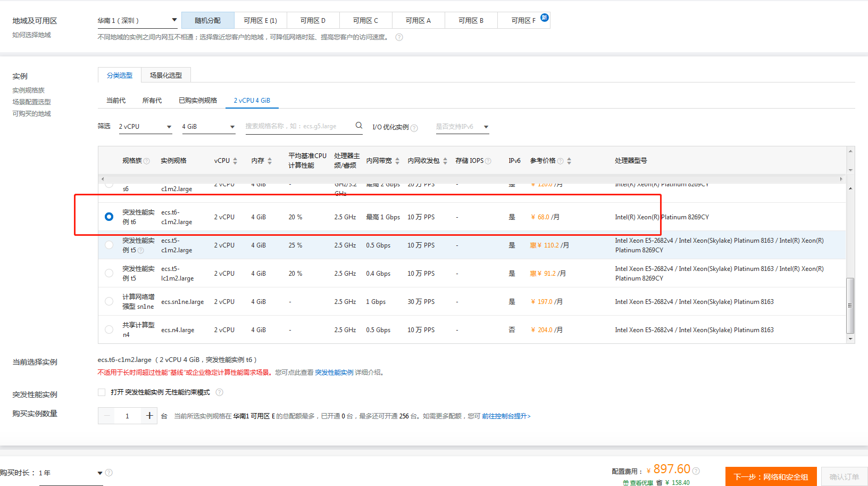The image size is (868, 486).
Task: Click the table scroll down arrow
Action: [x=850, y=339]
